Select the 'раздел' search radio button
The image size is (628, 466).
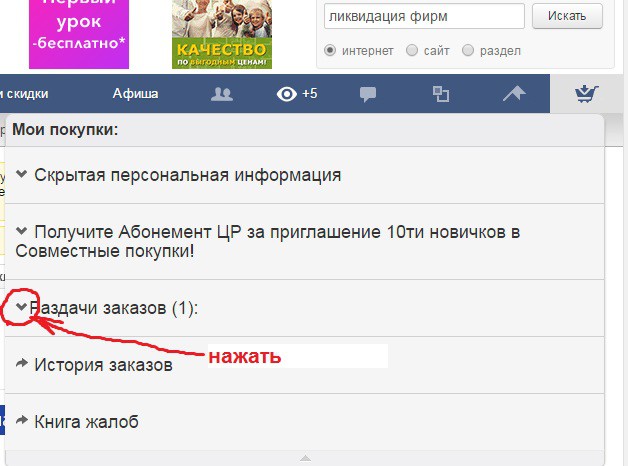click(468, 50)
